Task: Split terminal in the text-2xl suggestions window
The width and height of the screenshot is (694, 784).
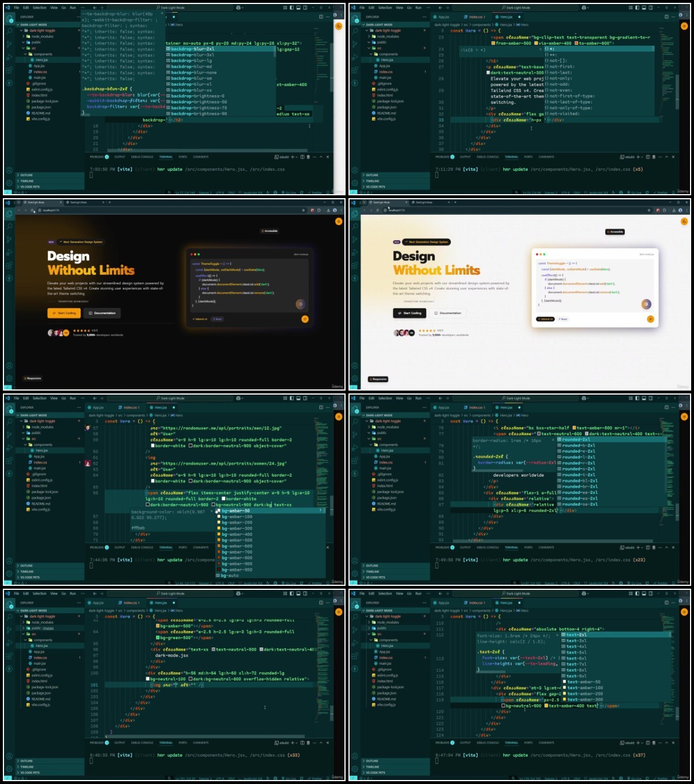Action: tap(648, 743)
